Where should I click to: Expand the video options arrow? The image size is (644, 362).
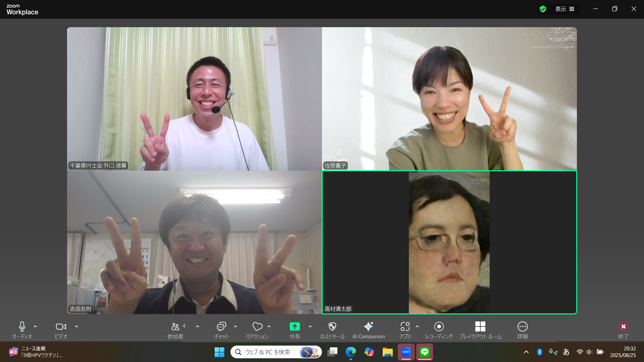(x=76, y=326)
